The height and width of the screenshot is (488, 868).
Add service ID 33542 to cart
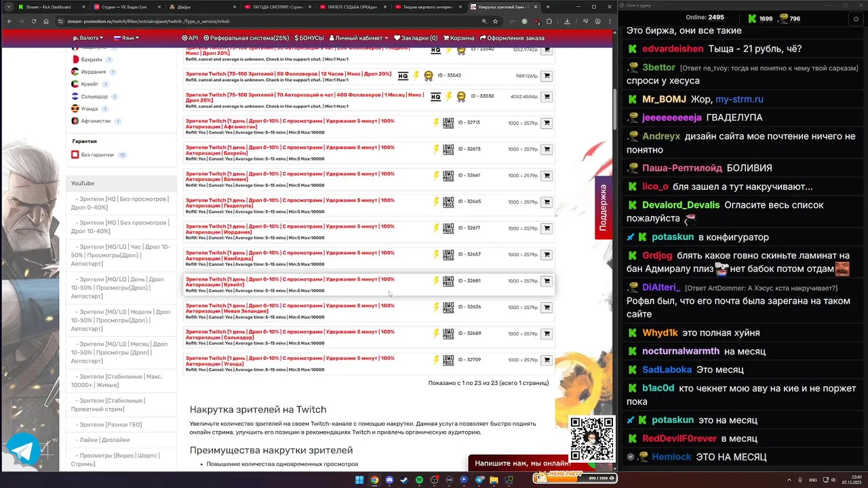pyautogui.click(x=547, y=76)
